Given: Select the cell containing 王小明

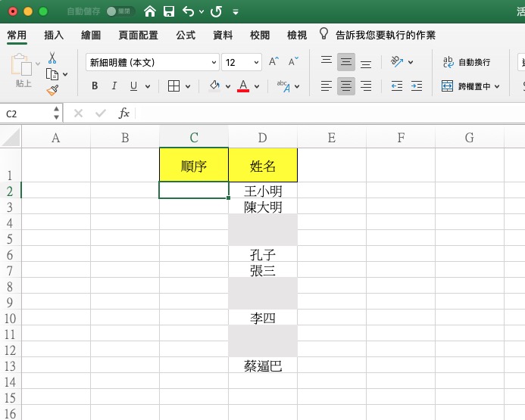Looking at the screenshot, I should [x=263, y=191].
